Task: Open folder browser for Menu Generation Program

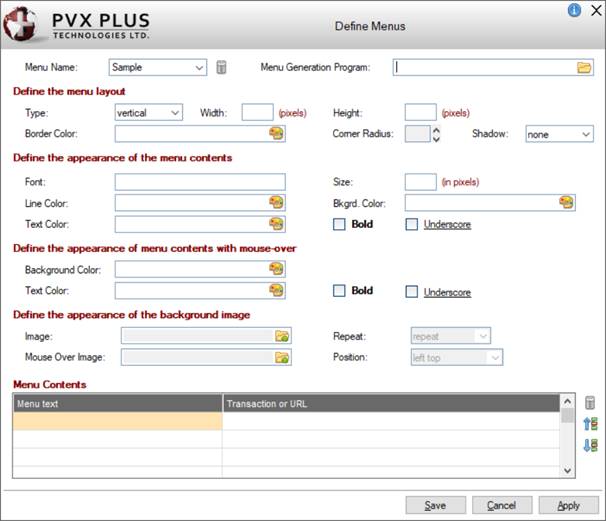Action: click(x=584, y=68)
